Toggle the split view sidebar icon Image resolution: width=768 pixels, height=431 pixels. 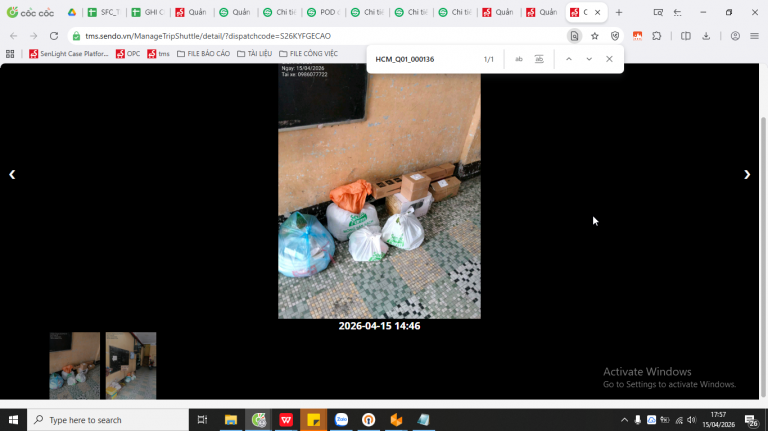tap(686, 36)
